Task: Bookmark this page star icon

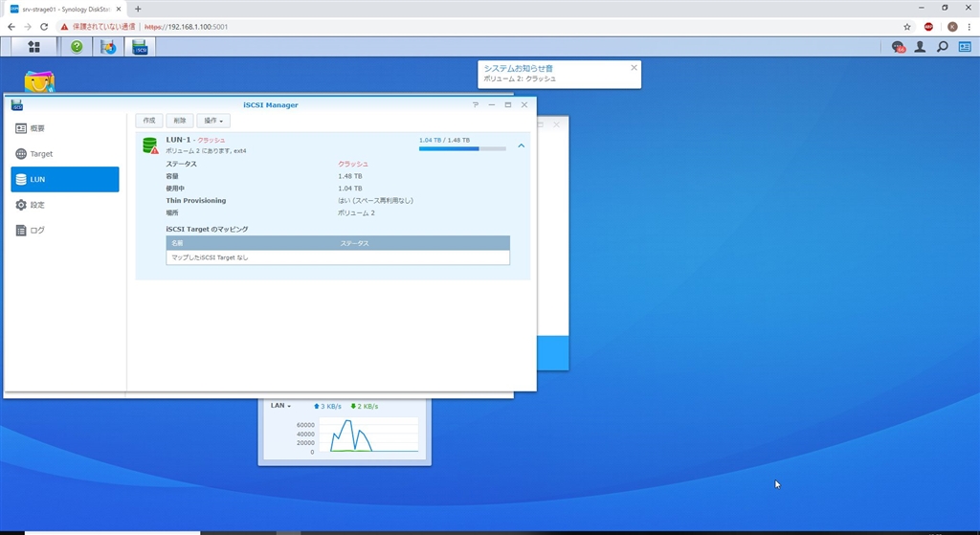Action: (x=907, y=27)
